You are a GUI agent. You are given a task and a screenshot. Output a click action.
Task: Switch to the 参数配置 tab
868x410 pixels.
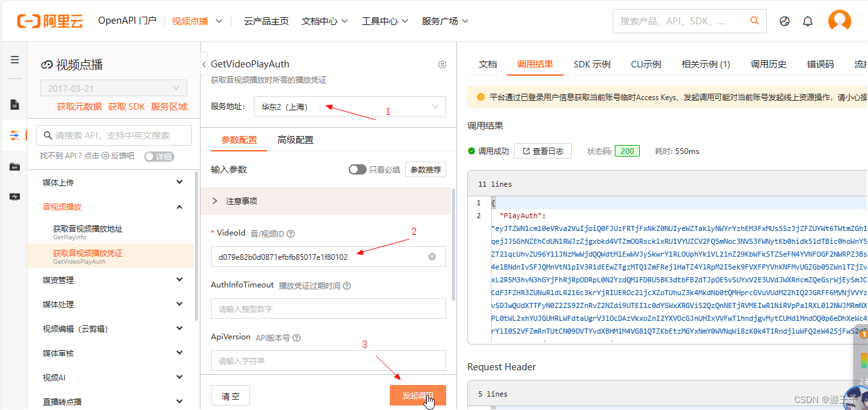pyautogui.click(x=239, y=140)
